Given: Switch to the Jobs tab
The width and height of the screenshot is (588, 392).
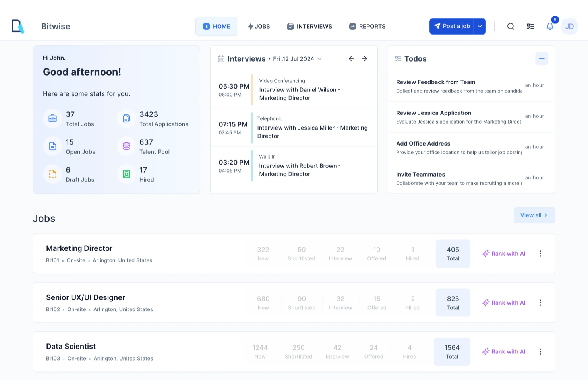Looking at the screenshot, I should click(259, 26).
